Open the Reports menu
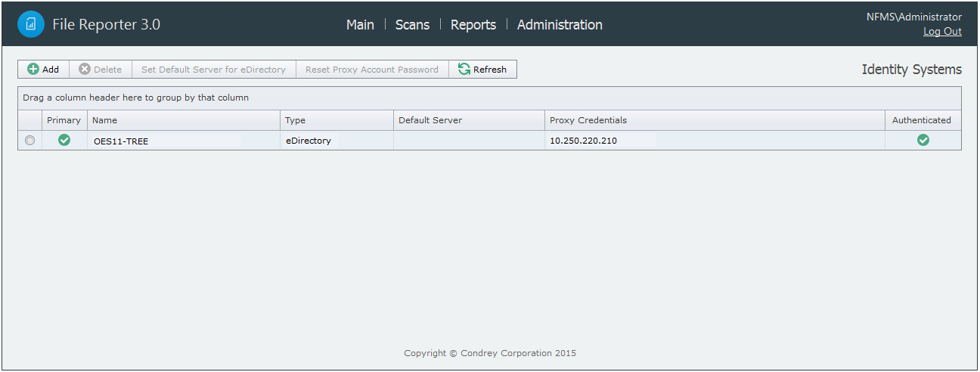 473,25
